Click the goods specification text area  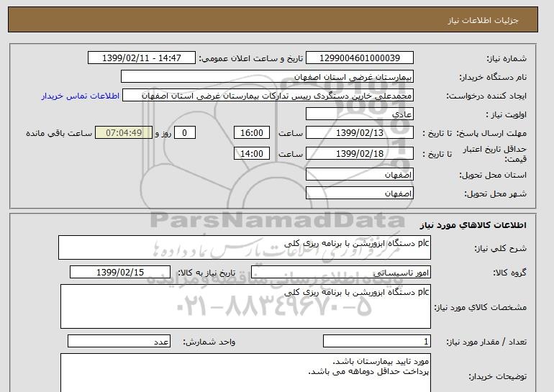[245, 306]
